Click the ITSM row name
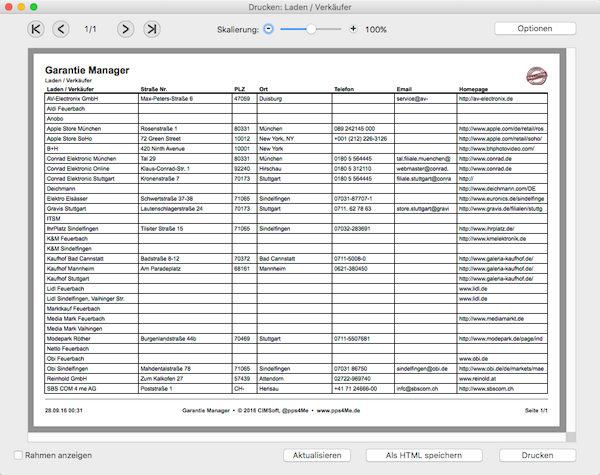 [54, 219]
